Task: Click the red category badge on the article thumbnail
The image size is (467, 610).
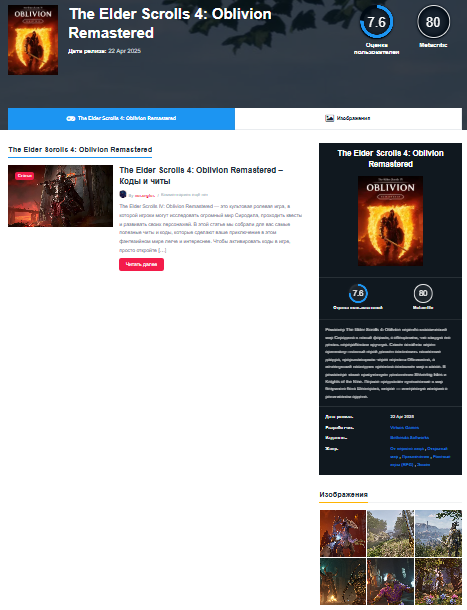Action: (x=25, y=176)
